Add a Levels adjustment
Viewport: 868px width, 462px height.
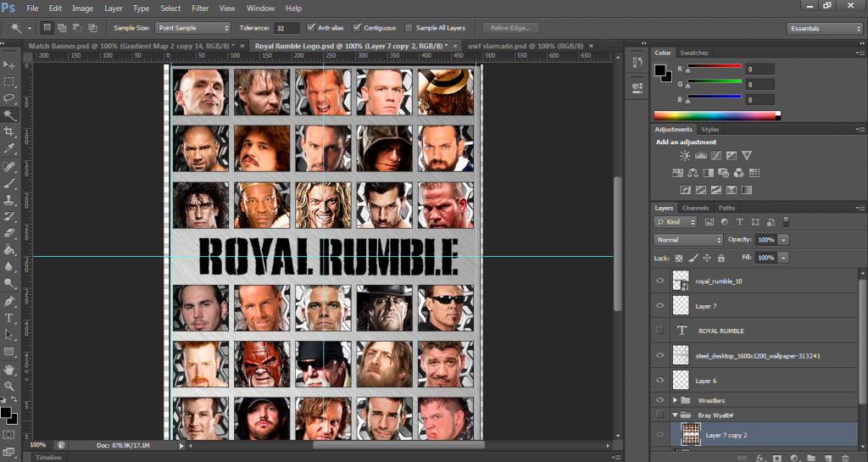pyautogui.click(x=701, y=155)
